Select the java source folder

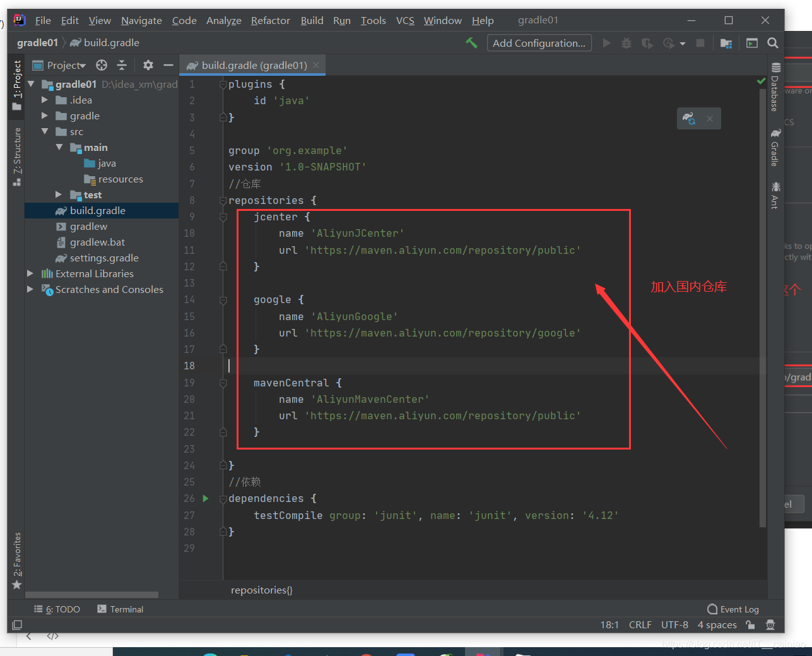(102, 163)
